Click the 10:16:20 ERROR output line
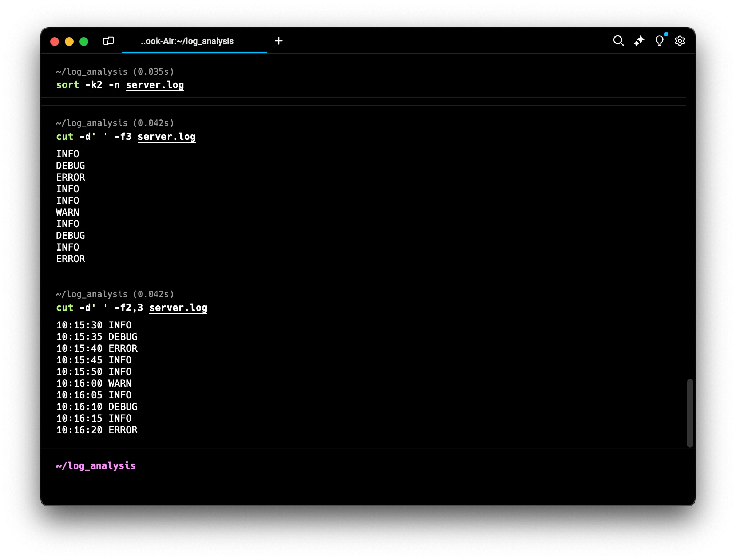This screenshot has height=560, width=736. [x=97, y=430]
